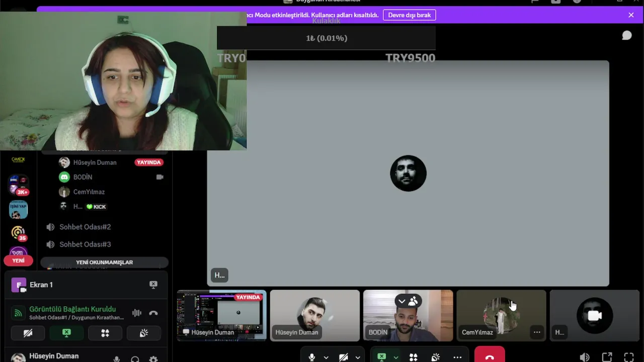Viewport: 644px width, 362px height.
Task: Join Sohbet Odası#2 voice channel
Action: pos(85,227)
